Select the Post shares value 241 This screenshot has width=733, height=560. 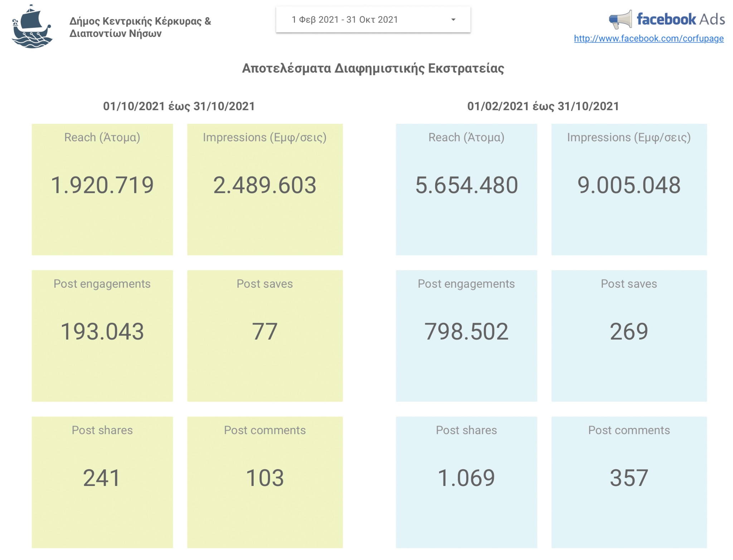102,478
